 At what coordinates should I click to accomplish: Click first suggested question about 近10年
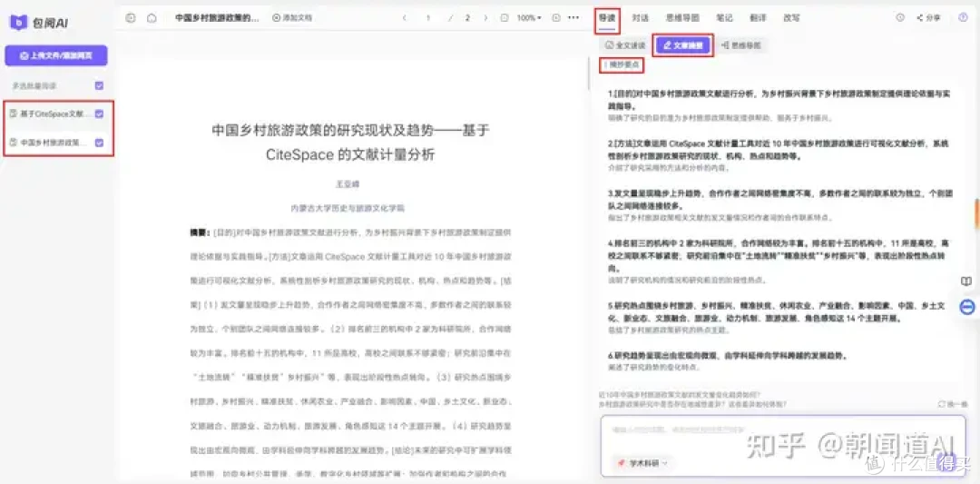pos(680,395)
